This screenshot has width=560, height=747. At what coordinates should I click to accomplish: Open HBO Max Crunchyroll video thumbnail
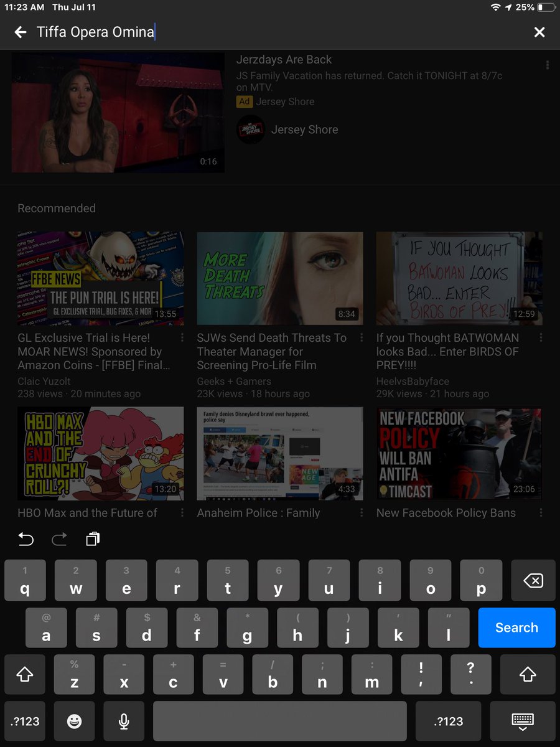click(x=100, y=453)
